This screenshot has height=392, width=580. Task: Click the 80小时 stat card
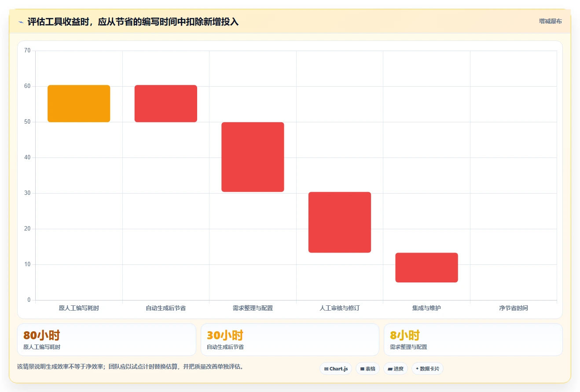pos(106,340)
